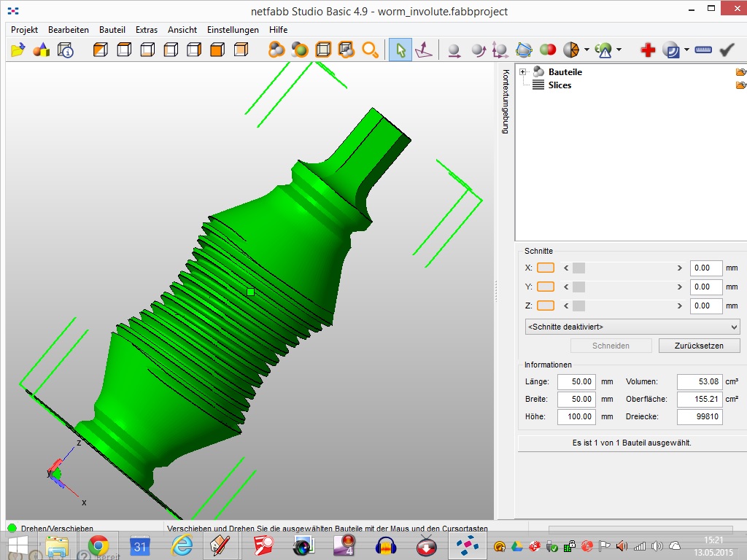This screenshot has height=560, width=747.
Task: Select the green arrow selection tool
Action: tap(400, 50)
